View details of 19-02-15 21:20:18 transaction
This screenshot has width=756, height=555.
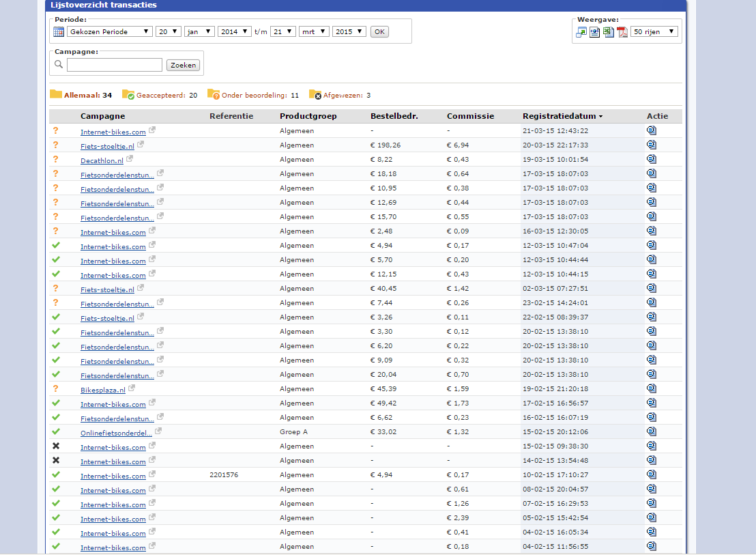pyautogui.click(x=652, y=388)
